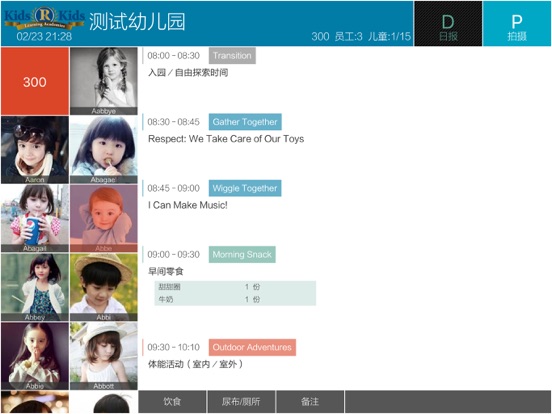Select Abbey's photo thumbnail

35,287
